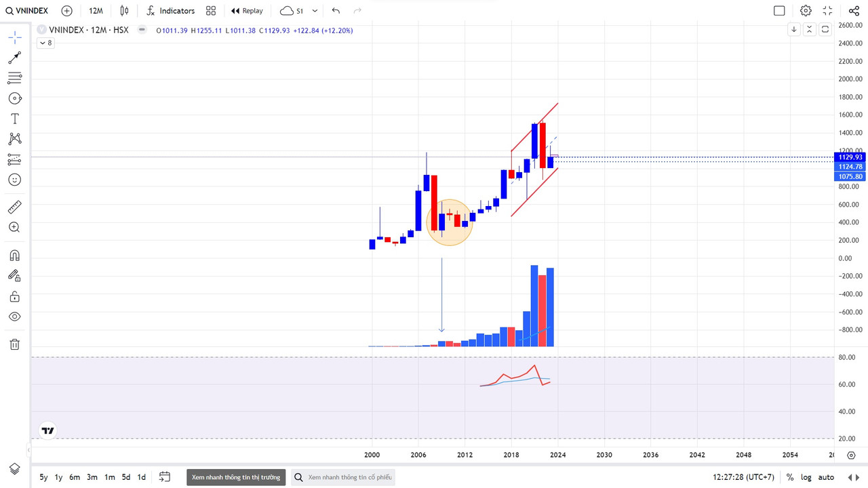Toggle stay in drawing mode
Viewport: 868px width, 488px height.
[14, 276]
